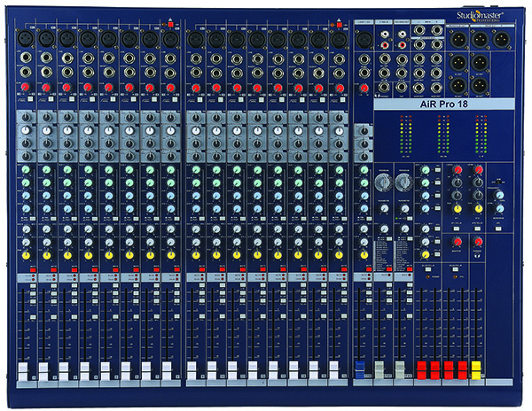The height and width of the screenshot is (411, 532).
Task: Click the first red group fader cap
Action: 421,370
